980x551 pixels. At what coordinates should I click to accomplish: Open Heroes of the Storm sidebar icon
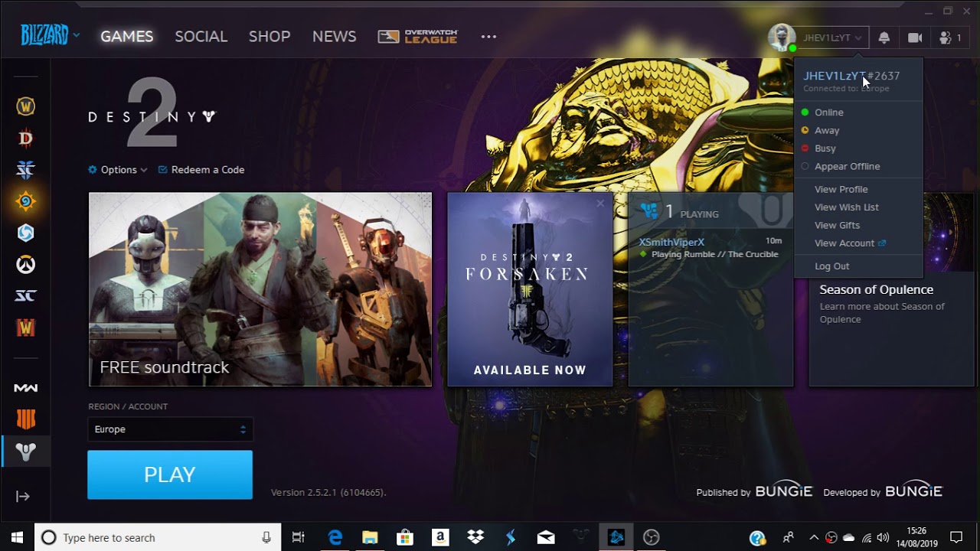click(x=25, y=233)
